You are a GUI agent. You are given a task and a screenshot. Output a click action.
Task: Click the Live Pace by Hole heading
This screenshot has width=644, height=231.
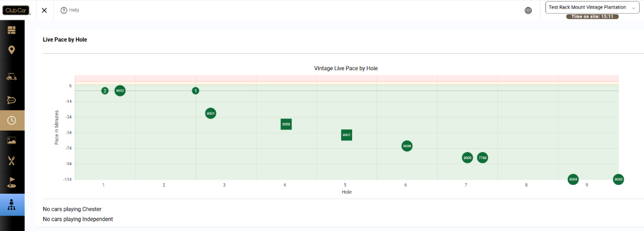[65, 40]
